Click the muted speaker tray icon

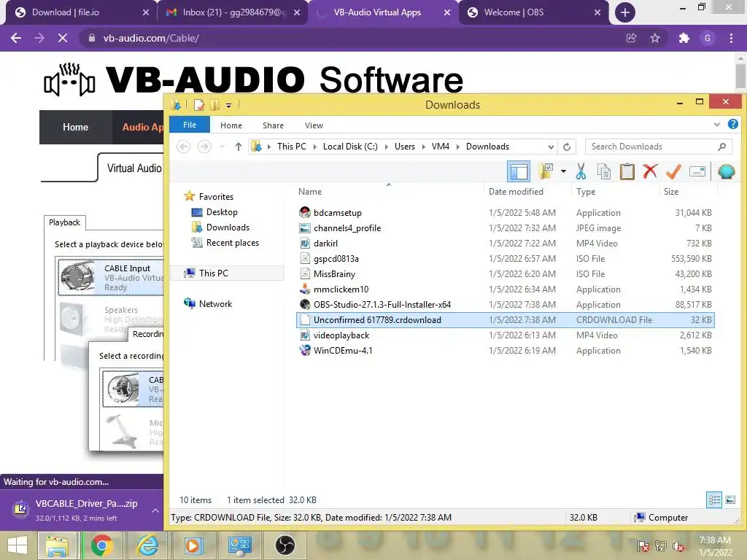coord(678,545)
